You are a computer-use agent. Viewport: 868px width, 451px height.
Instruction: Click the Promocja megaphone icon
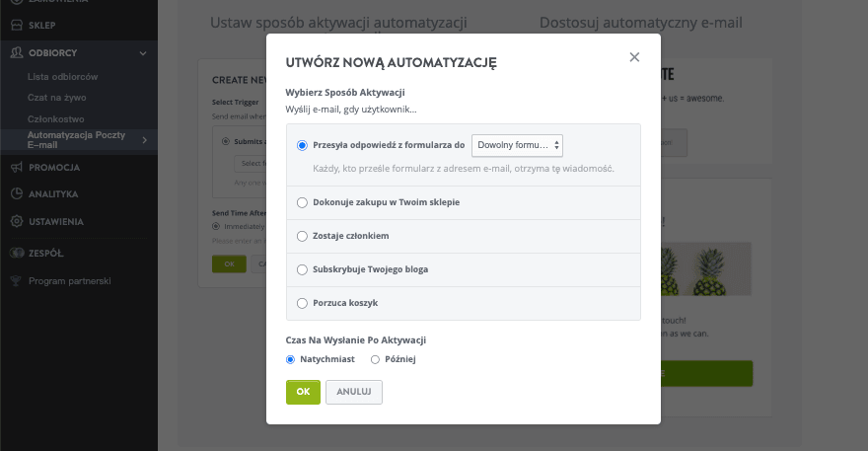pos(16,167)
